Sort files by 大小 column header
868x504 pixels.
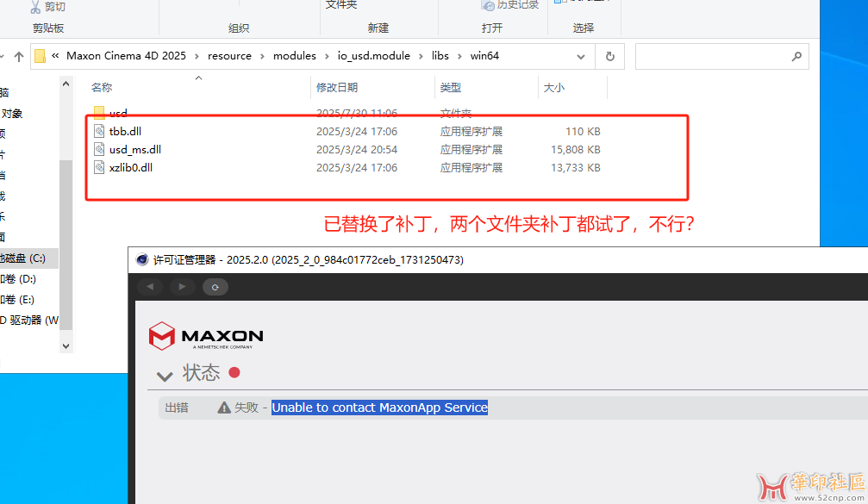[x=554, y=87]
